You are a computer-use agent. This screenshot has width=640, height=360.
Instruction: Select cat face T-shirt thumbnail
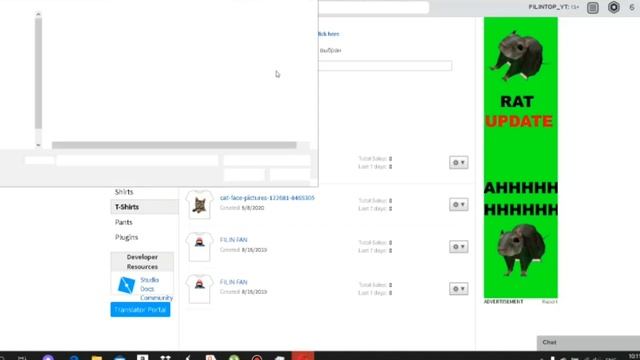pyautogui.click(x=199, y=204)
